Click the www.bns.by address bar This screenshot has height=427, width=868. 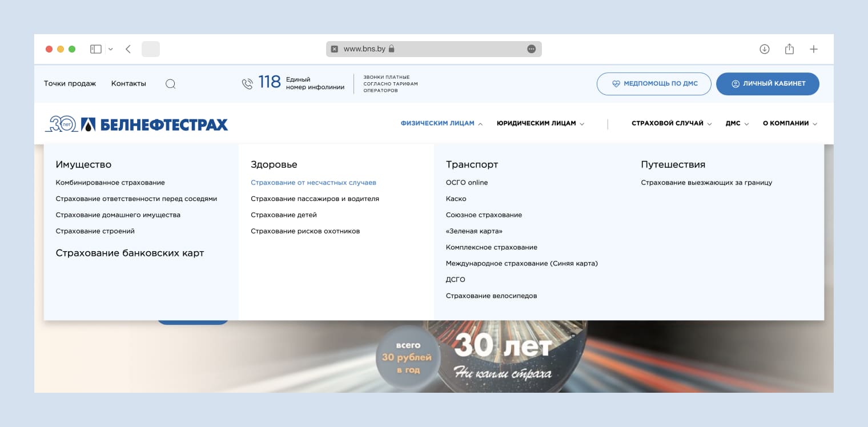434,49
